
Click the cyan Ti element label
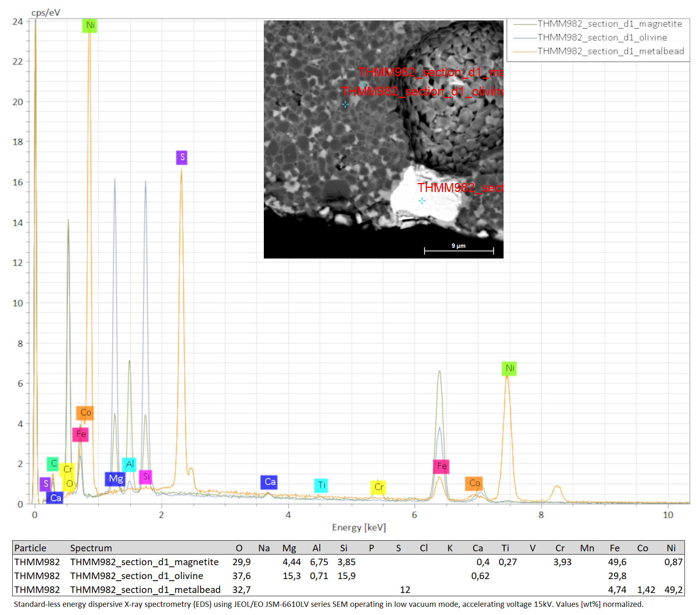click(321, 485)
